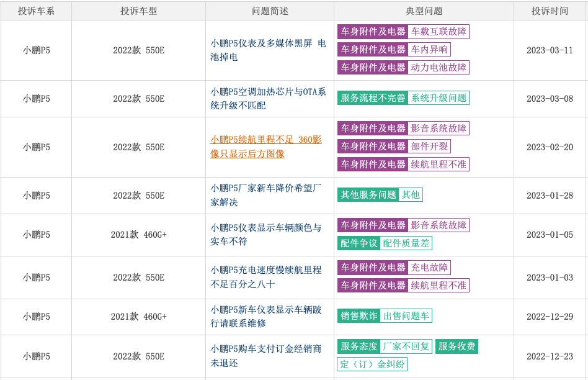Click '2022款 550E' in 2023-03-11 row
The width and height of the screenshot is (588, 380).
pyautogui.click(x=138, y=50)
